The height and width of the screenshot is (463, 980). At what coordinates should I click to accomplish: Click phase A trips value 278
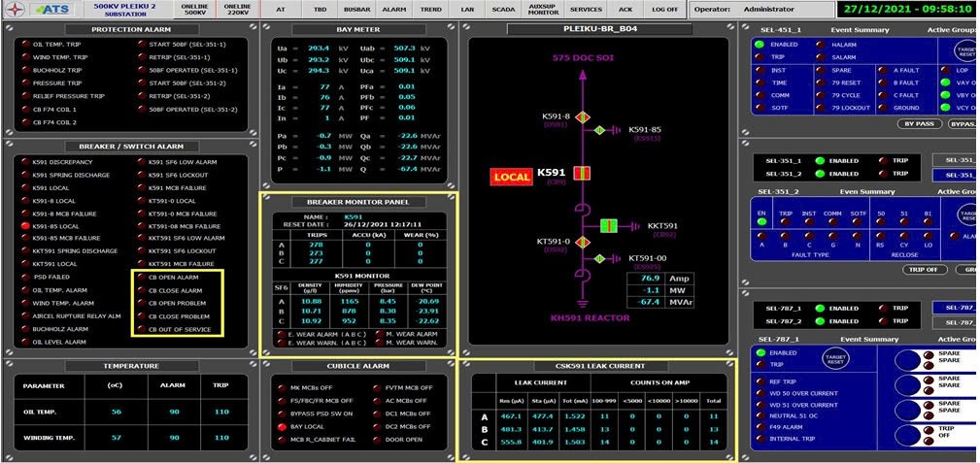click(x=317, y=245)
